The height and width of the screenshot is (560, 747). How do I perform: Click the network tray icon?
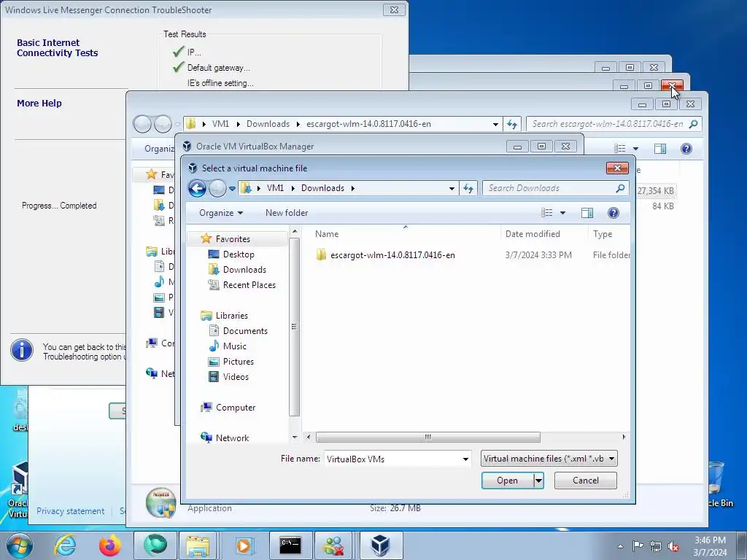[656, 546]
